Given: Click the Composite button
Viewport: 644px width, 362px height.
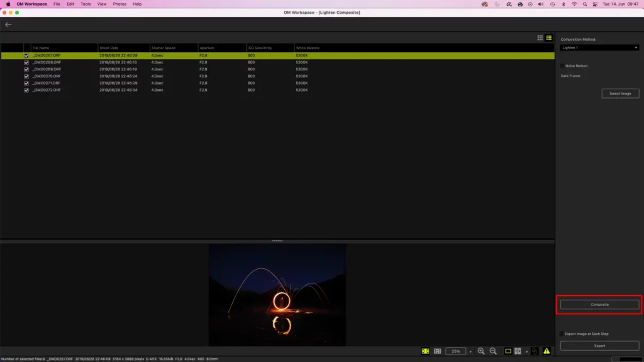Looking at the screenshot, I should [599, 304].
